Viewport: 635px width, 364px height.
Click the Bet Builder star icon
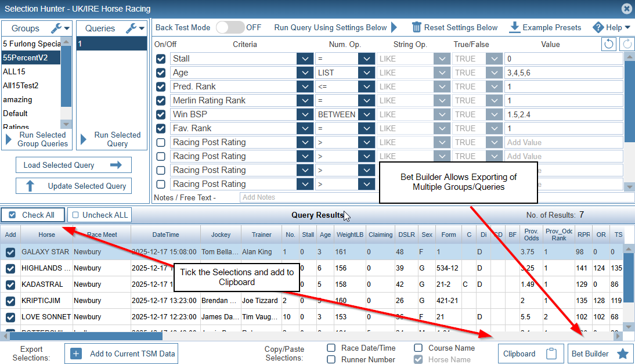tap(622, 354)
